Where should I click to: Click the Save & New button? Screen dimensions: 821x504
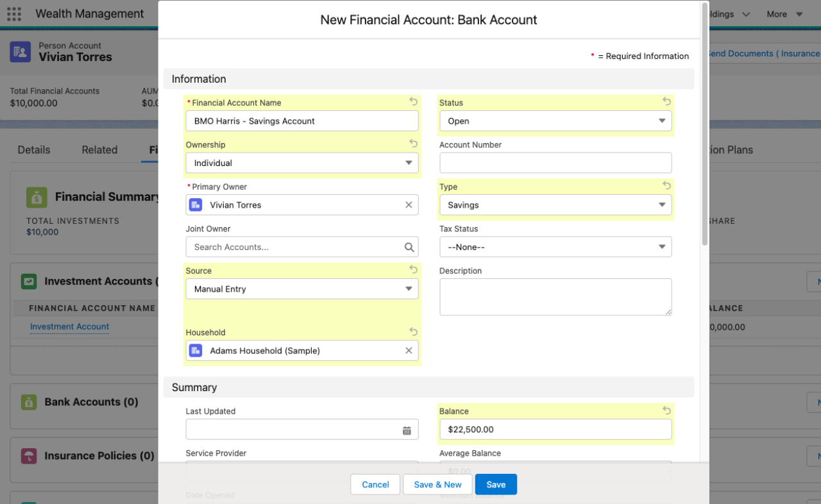point(437,485)
